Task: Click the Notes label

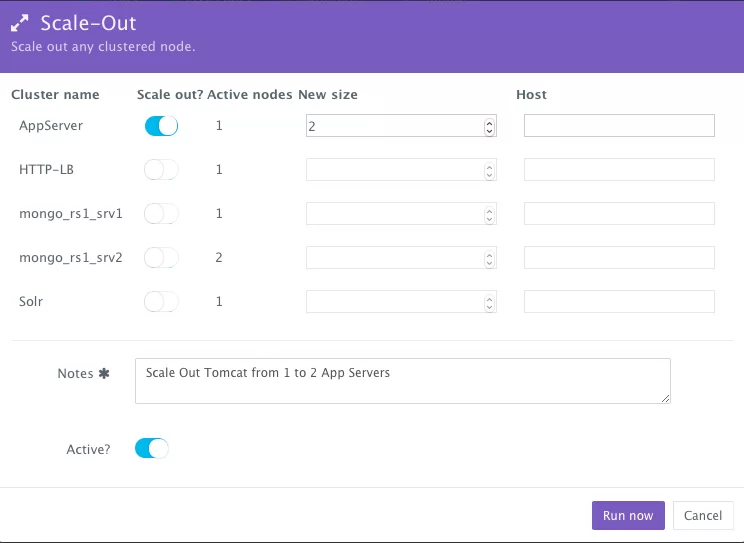Action: click(75, 374)
